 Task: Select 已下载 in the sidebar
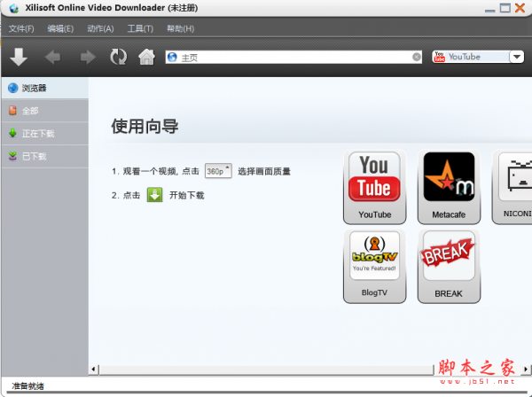tap(45, 156)
